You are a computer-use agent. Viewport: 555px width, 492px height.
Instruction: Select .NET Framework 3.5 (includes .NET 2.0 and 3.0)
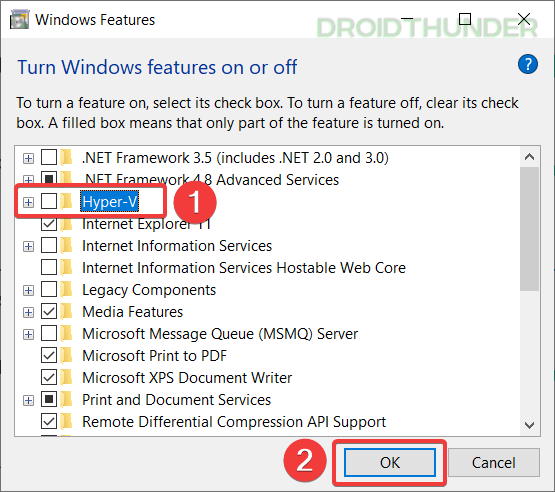tap(235, 158)
